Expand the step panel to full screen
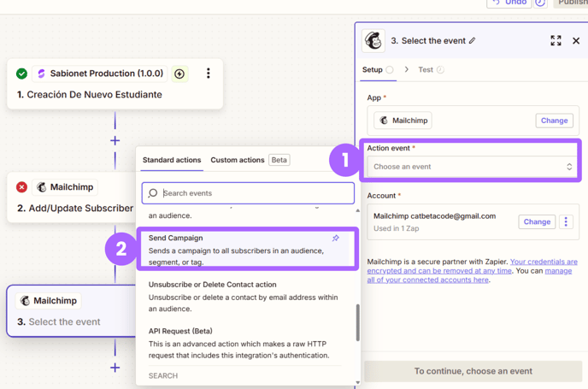Image resolution: width=588 pixels, height=389 pixels. pos(556,40)
